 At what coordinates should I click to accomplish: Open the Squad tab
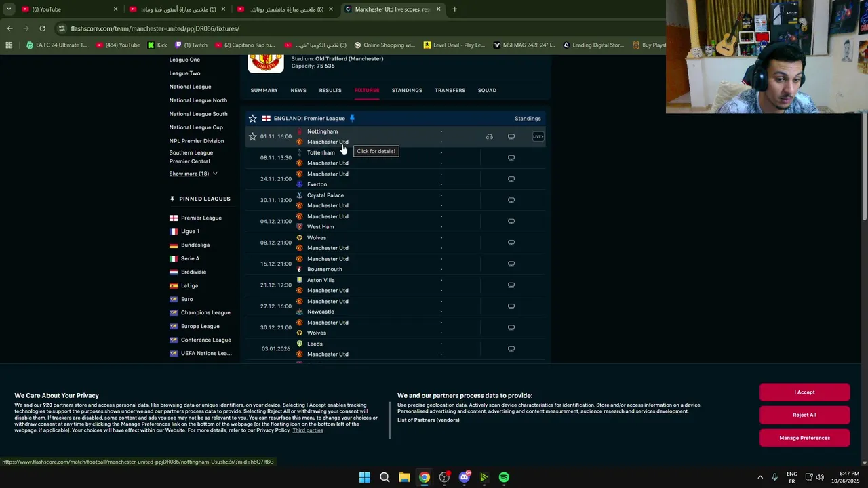point(487,90)
